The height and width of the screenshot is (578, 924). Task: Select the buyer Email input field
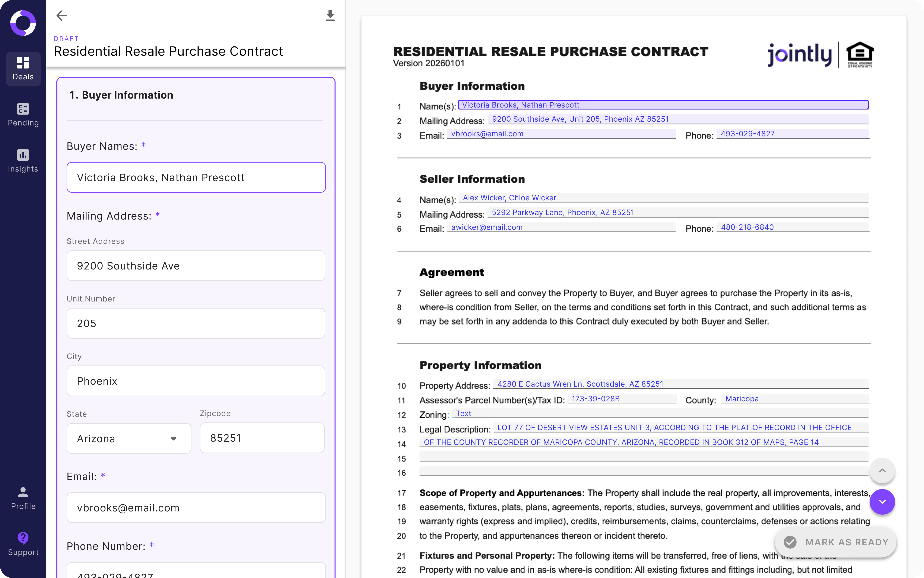pos(196,508)
